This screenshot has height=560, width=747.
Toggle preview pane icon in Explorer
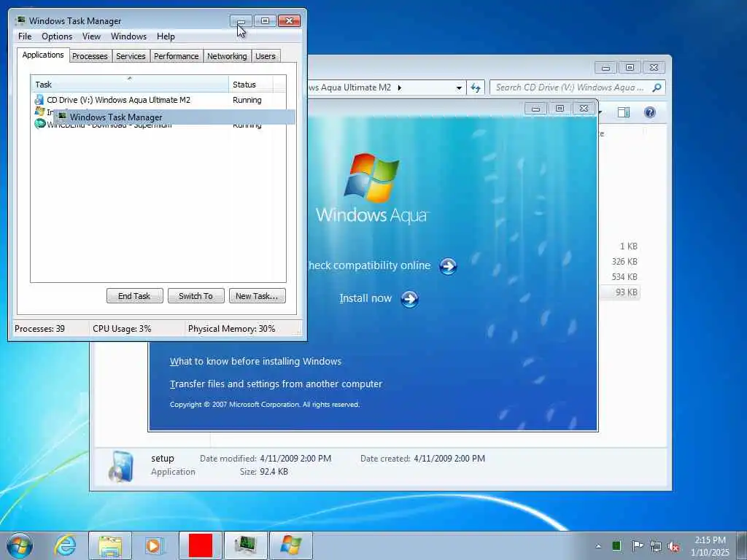pos(624,112)
